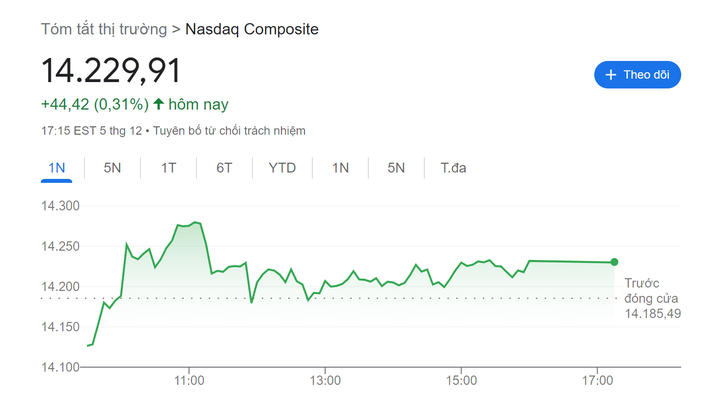The width and height of the screenshot is (720, 405).
Task: Switch to the T.đa maximum range tab
Action: coord(454,168)
